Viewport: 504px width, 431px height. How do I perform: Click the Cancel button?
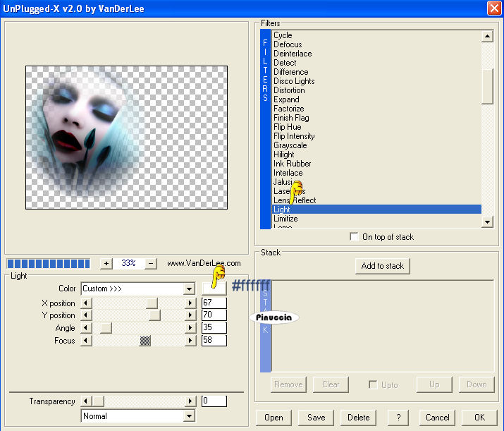pos(437,418)
